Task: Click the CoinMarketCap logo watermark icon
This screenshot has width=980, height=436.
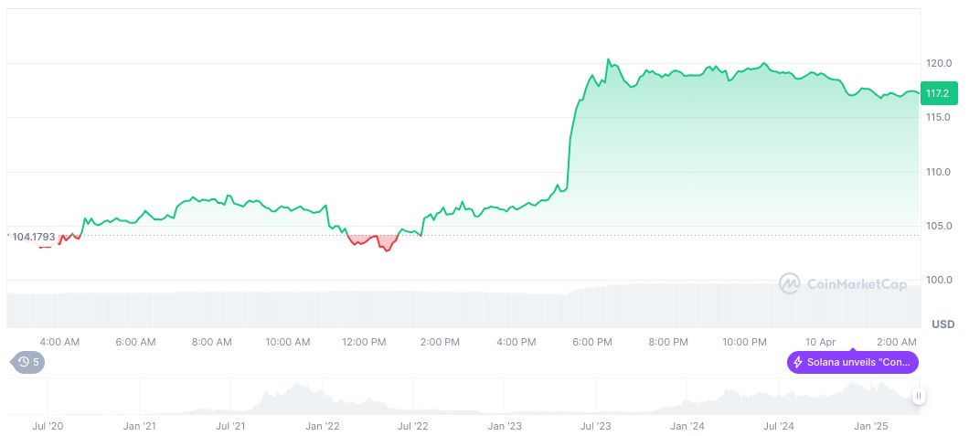Action: tap(789, 283)
